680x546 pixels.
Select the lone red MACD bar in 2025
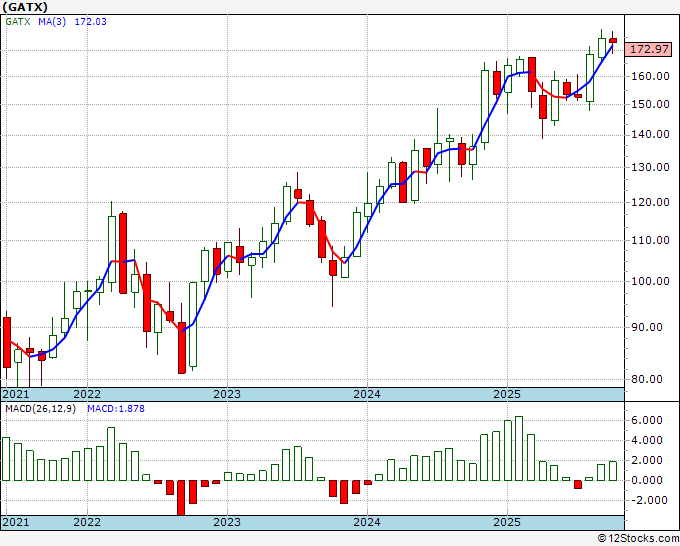point(578,484)
